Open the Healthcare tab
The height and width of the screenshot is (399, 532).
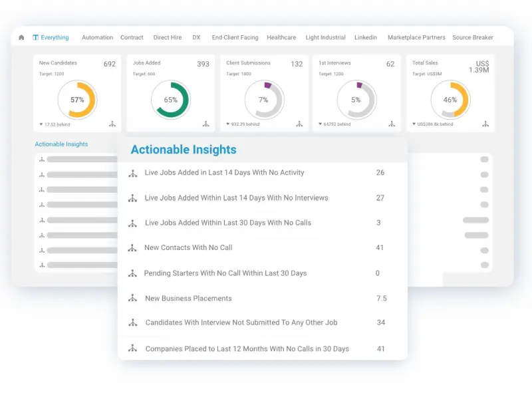pos(281,38)
